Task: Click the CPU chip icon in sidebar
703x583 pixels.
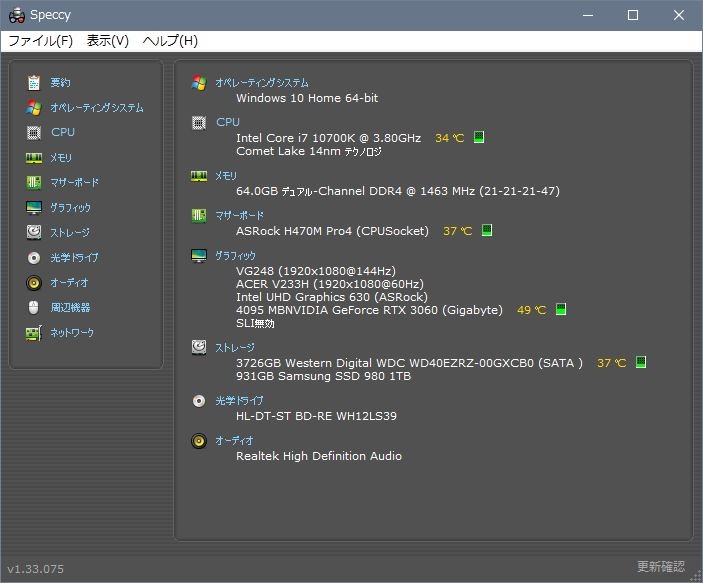Action: pyautogui.click(x=34, y=133)
